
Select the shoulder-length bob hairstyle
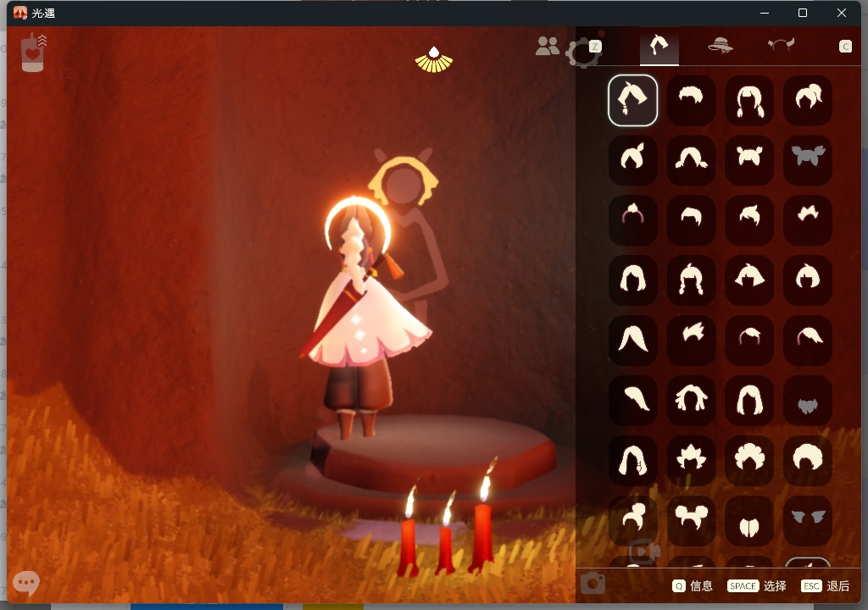point(632,280)
